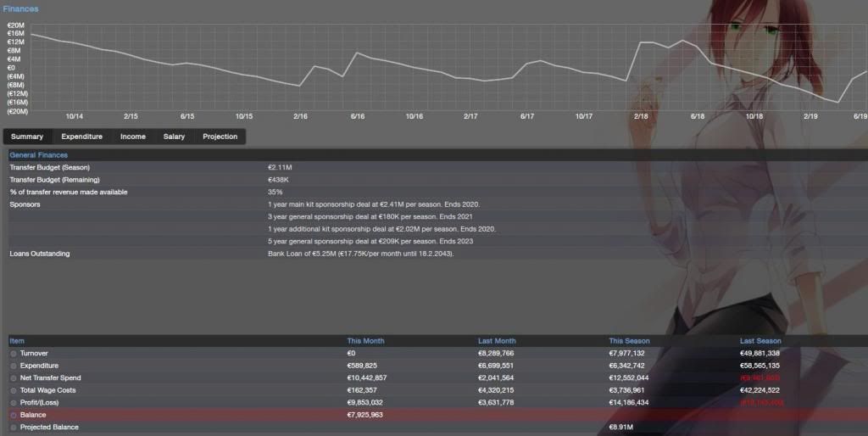Image resolution: width=868 pixels, height=436 pixels.
Task: Click the This Season column header
Action: coord(630,341)
